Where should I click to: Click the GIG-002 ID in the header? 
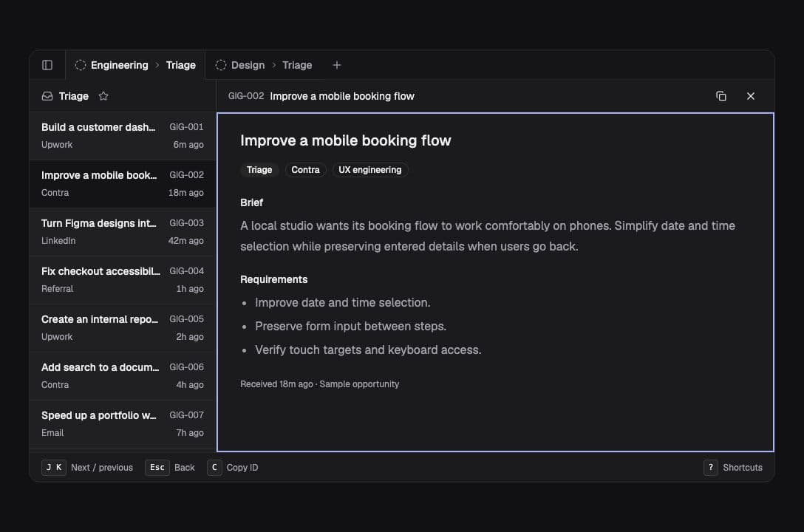246,96
